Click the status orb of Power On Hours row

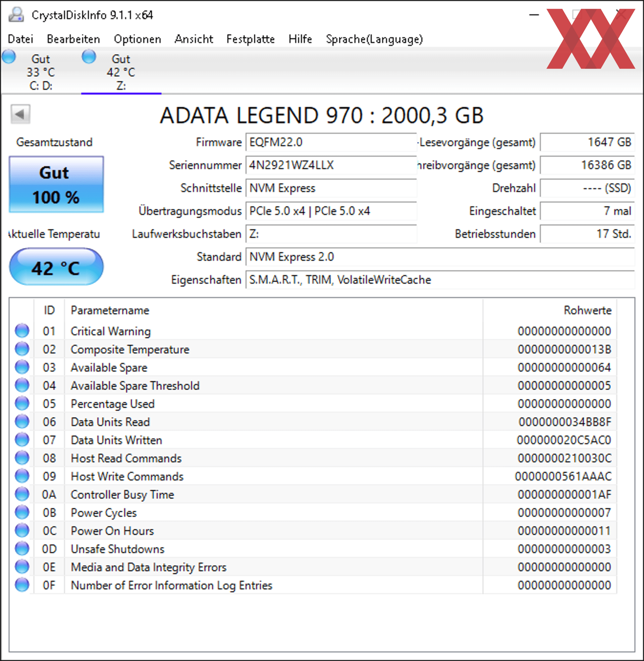pos(22,531)
